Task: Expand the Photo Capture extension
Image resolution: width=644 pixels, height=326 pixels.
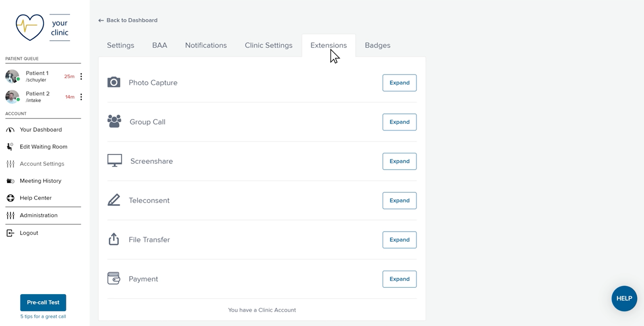Action: [399, 83]
